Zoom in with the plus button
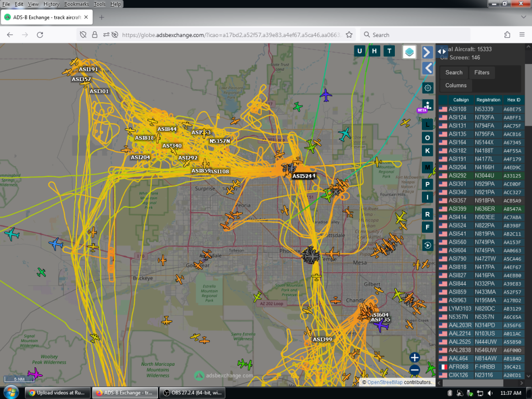The image size is (532, 399). point(414,357)
